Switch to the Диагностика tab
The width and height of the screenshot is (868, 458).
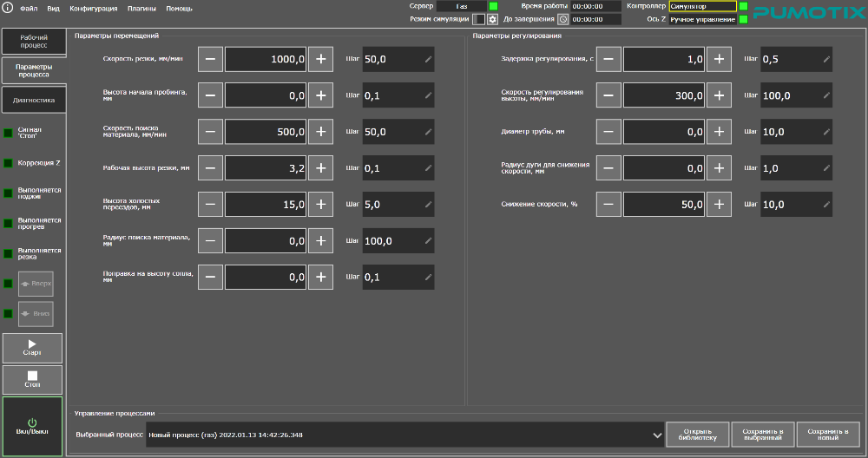[x=34, y=100]
